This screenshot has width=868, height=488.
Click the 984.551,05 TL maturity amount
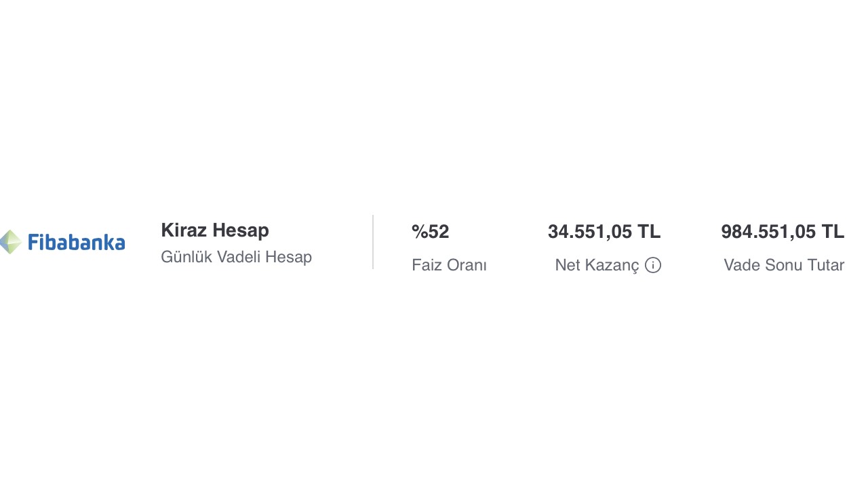(x=783, y=232)
